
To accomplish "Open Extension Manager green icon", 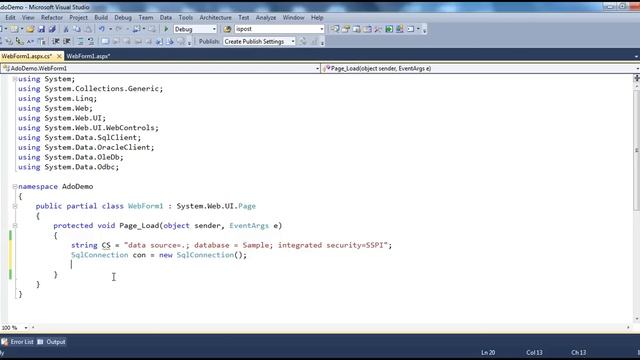I will click(x=389, y=29).
